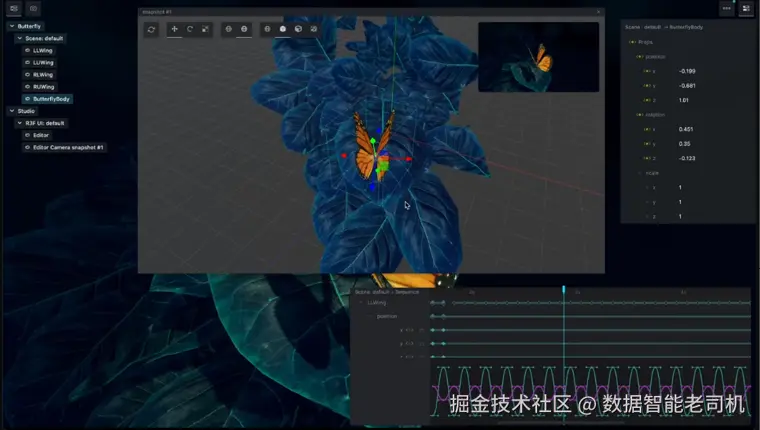Click keyframe icon beside position group
This screenshot has width=760, height=430.
coord(639,57)
